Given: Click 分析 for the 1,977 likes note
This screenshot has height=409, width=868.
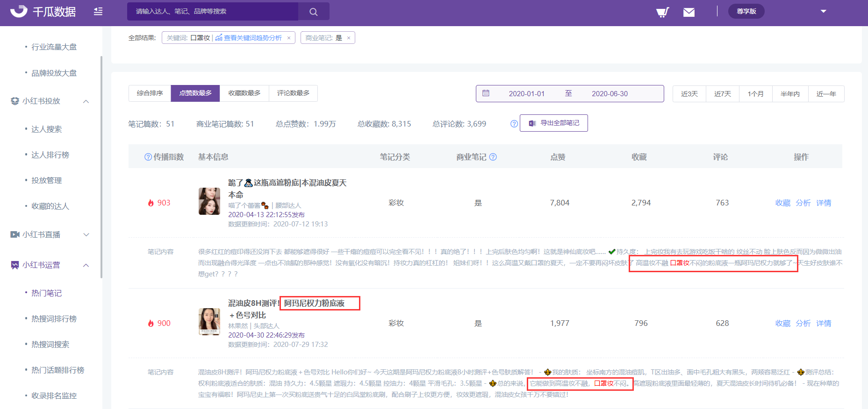Looking at the screenshot, I should [803, 323].
